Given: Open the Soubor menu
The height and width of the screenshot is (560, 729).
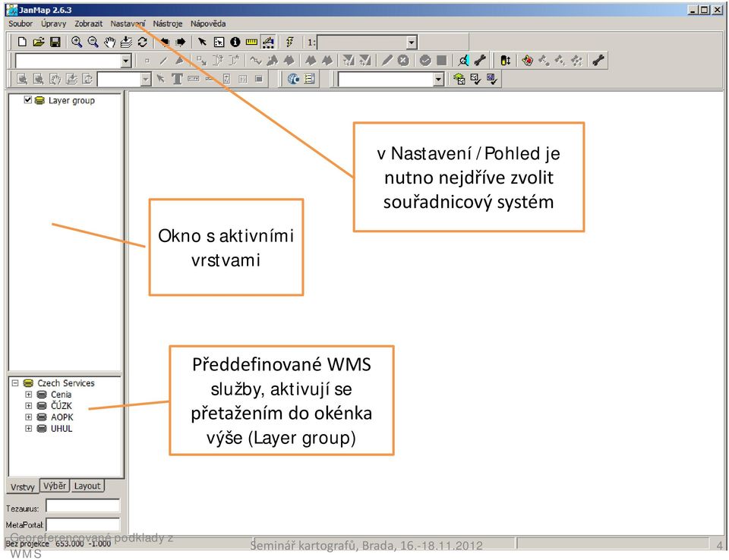Looking at the screenshot, I should click(21, 24).
